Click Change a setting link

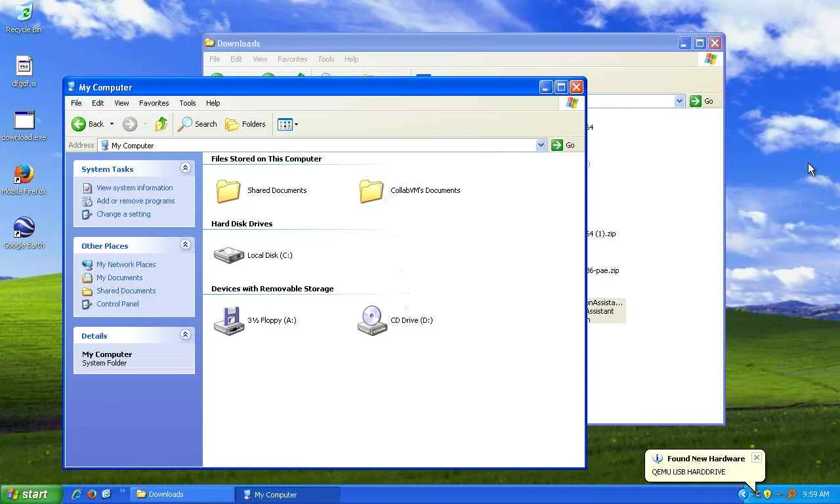coord(123,214)
